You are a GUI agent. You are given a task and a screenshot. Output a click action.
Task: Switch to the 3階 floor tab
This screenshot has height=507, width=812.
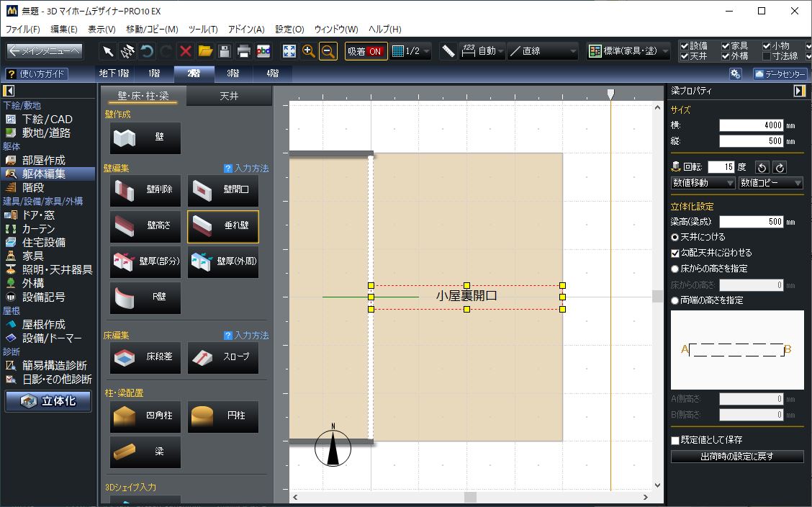click(233, 73)
